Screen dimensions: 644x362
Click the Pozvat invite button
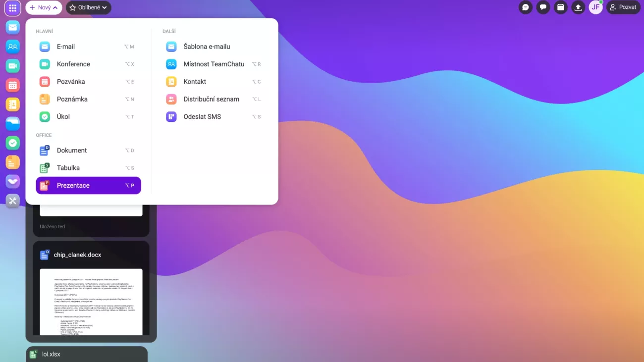click(623, 7)
